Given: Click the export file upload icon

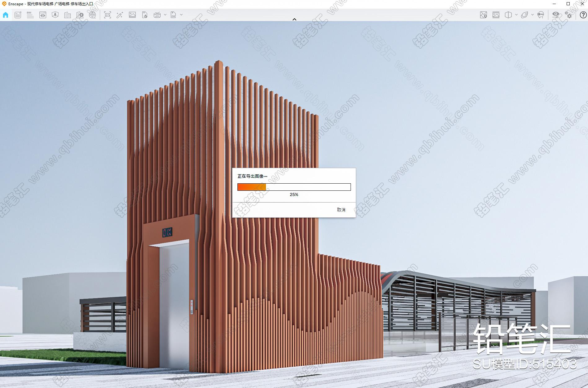Looking at the screenshot, I should [x=145, y=15].
